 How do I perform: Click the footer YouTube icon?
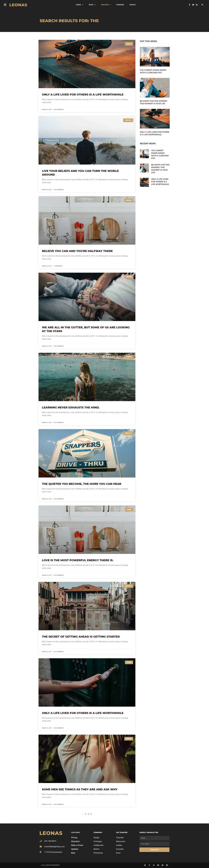[x=158, y=865]
